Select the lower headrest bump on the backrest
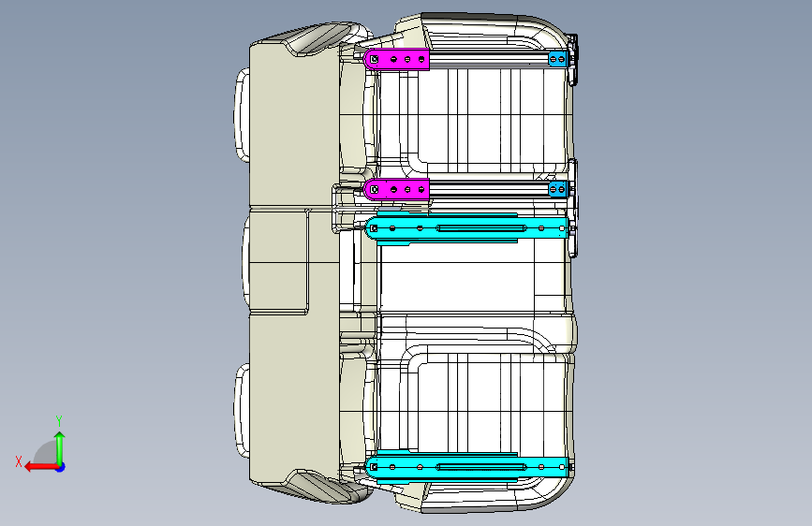Viewport: 812px width, 526px height. tap(242, 410)
